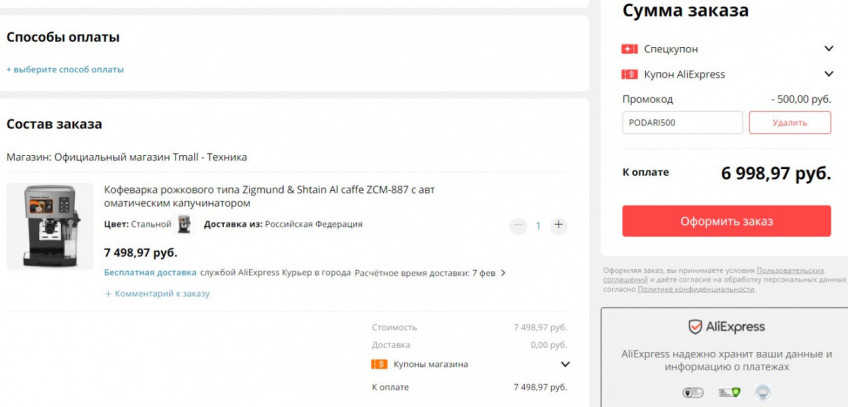This screenshot has height=407, width=848.
Task: Click the Спецкупон red coupon icon
Action: pyautogui.click(x=629, y=49)
